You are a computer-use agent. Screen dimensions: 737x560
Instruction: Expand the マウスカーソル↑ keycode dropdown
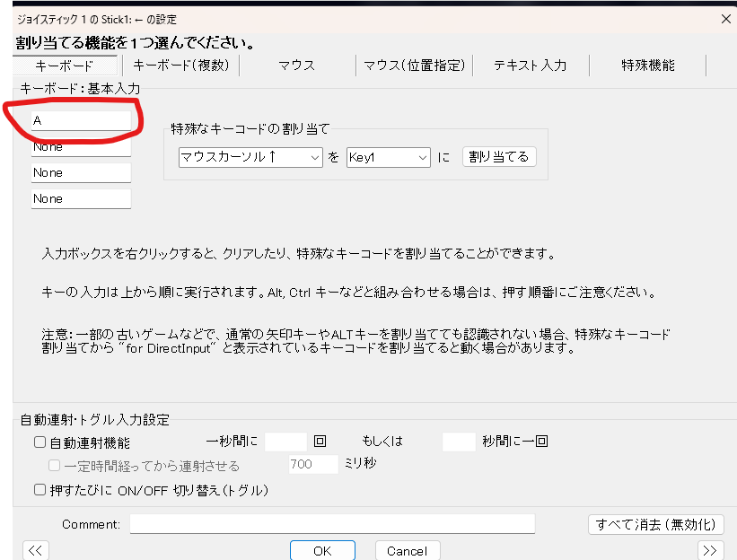coord(250,157)
